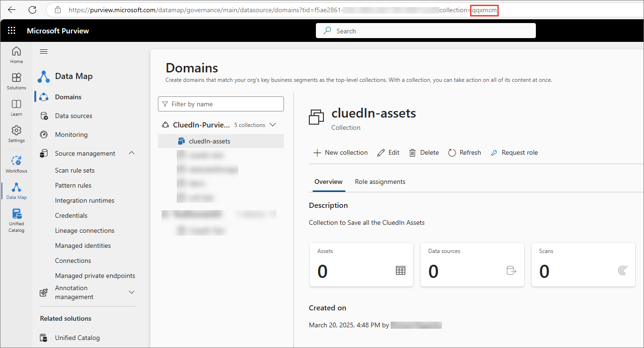This screenshot has height=348, width=644.
Task: Click the Scans target icon on the card
Action: click(x=622, y=270)
